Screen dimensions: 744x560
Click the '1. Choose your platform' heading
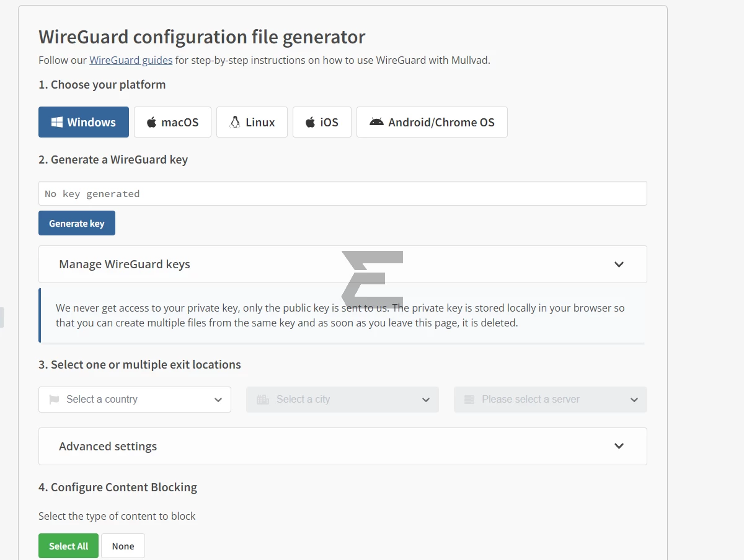pos(102,84)
